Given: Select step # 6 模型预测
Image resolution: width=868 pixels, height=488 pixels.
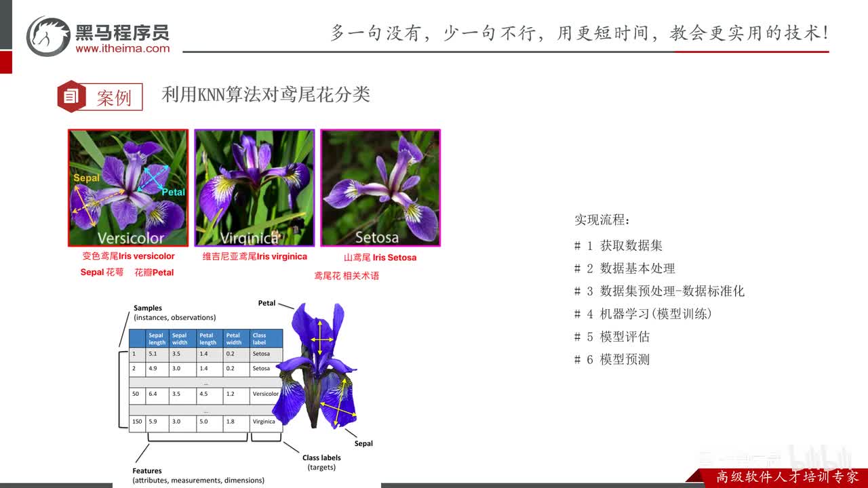Looking at the screenshot, I should [612, 359].
